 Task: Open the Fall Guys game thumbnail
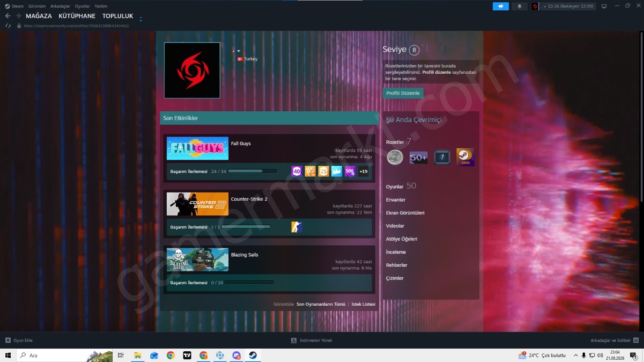198,148
